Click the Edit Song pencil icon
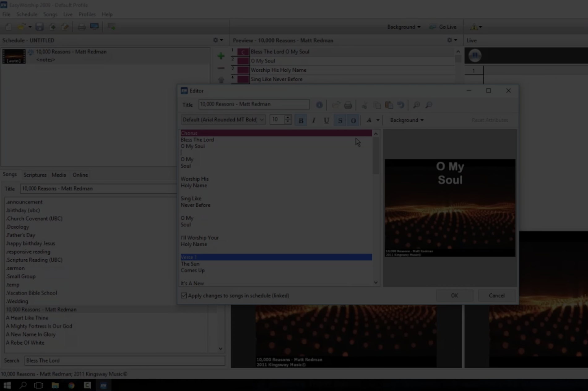This screenshot has height=391, width=588. (65, 27)
